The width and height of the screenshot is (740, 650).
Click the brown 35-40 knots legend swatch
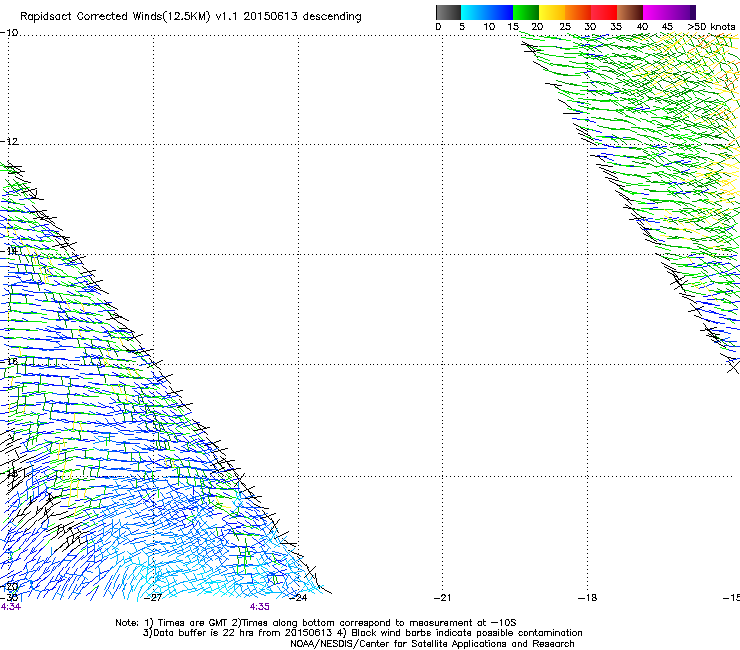tap(630, 12)
